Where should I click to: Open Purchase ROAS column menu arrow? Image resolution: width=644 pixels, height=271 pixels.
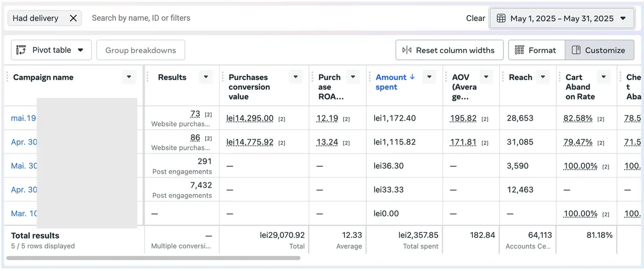[x=353, y=77]
